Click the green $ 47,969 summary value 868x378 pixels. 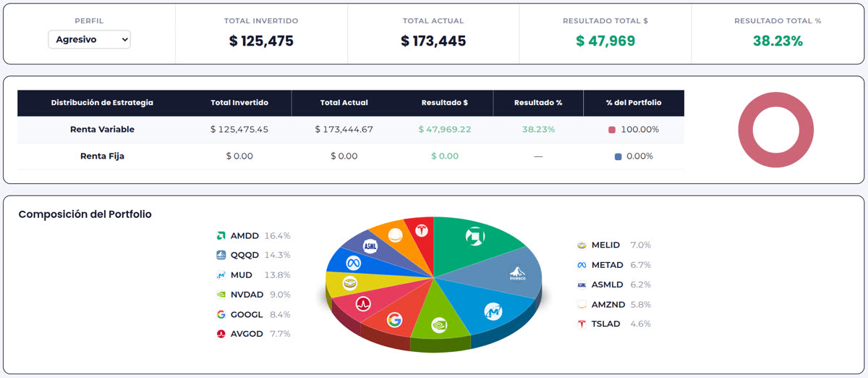pyautogui.click(x=605, y=41)
